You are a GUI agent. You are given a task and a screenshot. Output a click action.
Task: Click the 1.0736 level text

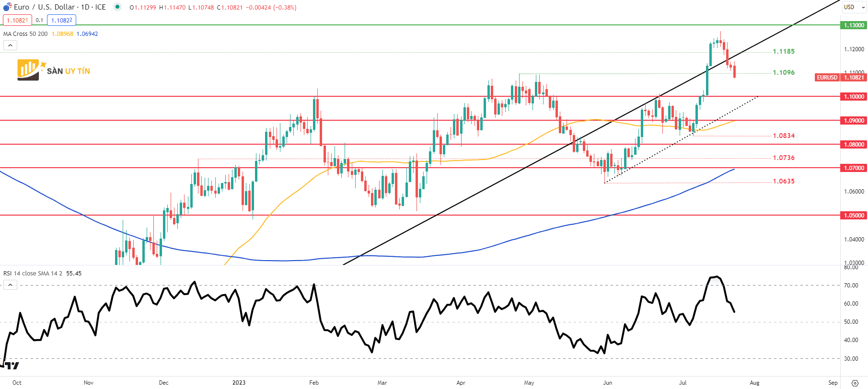pos(784,158)
